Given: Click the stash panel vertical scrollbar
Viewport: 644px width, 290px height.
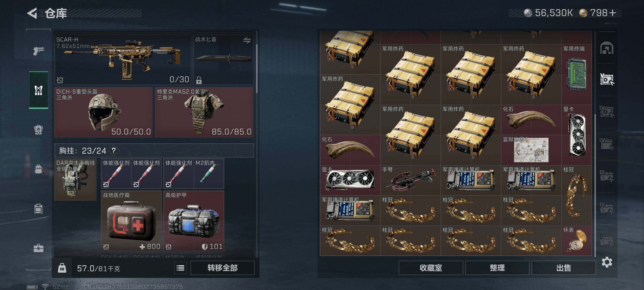Looking at the screenshot, I should coord(595,185).
